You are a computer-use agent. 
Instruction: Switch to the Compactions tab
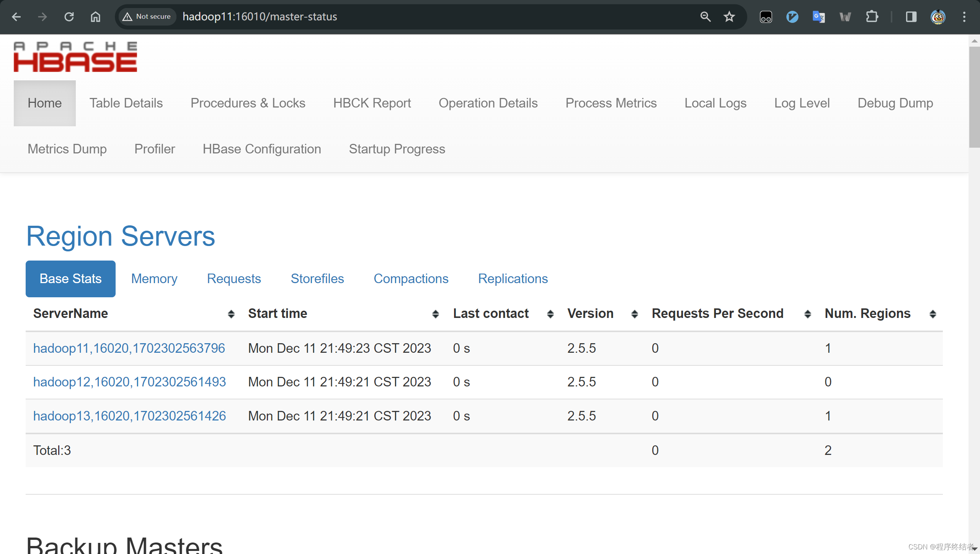411,279
